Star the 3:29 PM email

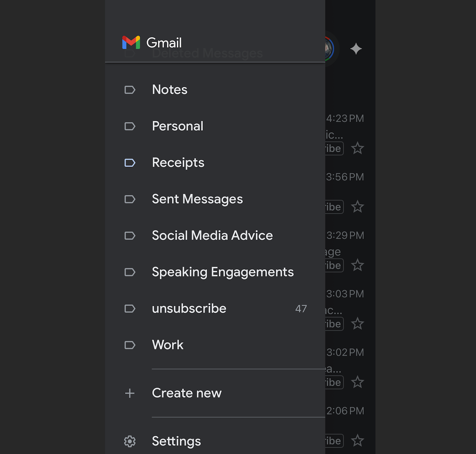pyautogui.click(x=357, y=266)
